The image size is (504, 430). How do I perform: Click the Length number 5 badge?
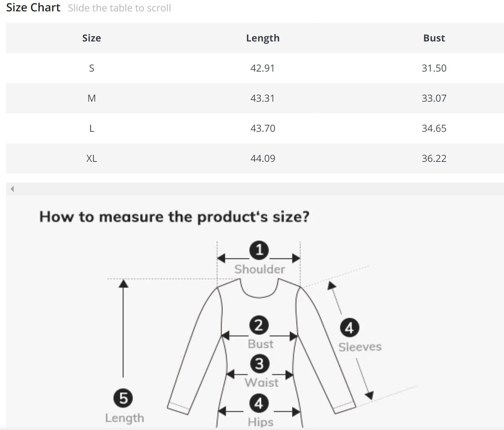[x=123, y=398]
